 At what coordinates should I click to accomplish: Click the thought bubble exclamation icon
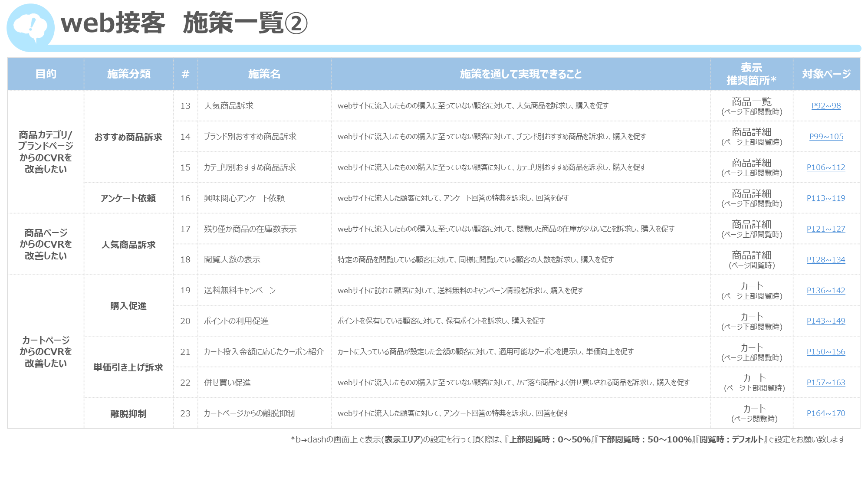coord(30,27)
